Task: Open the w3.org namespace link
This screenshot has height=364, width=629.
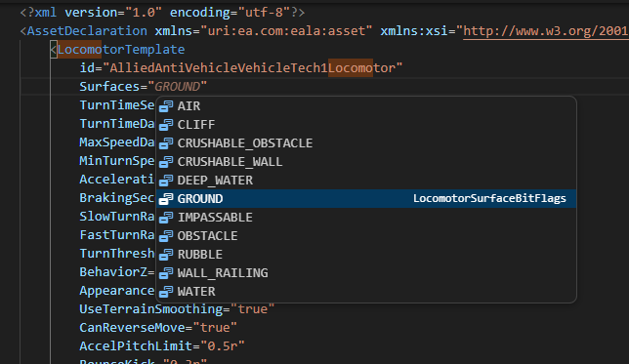Action: [x=546, y=31]
